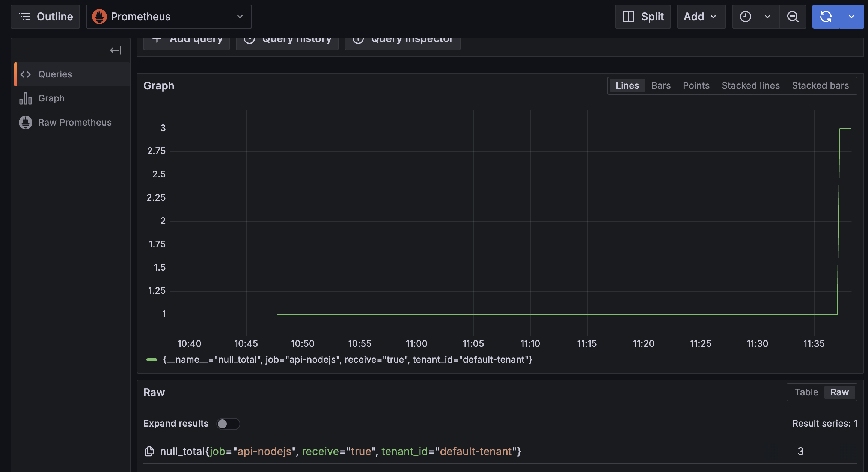Enable the Stacked lines graph view
868x472 pixels.
coord(751,85)
